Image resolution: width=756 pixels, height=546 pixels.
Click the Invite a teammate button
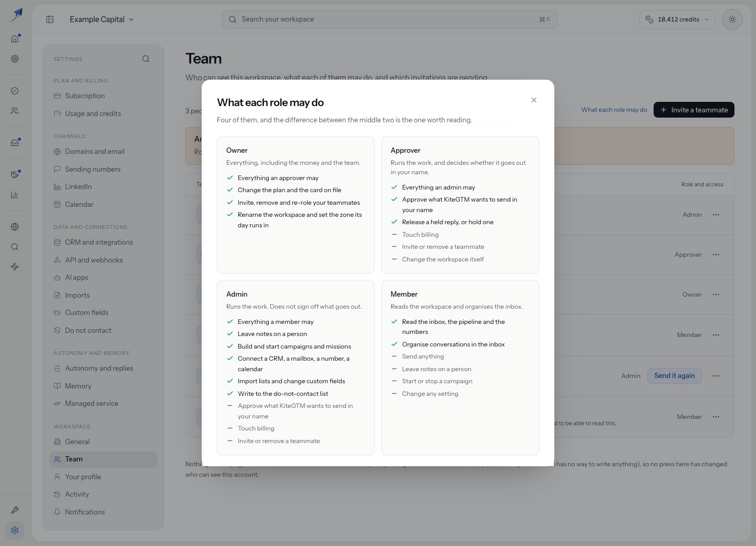pos(694,110)
